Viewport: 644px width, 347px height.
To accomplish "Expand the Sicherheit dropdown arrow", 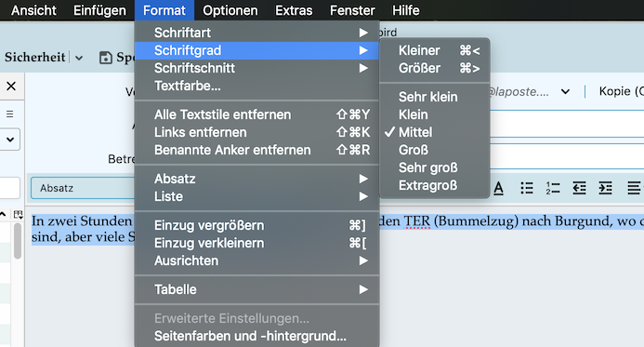I will (79, 58).
